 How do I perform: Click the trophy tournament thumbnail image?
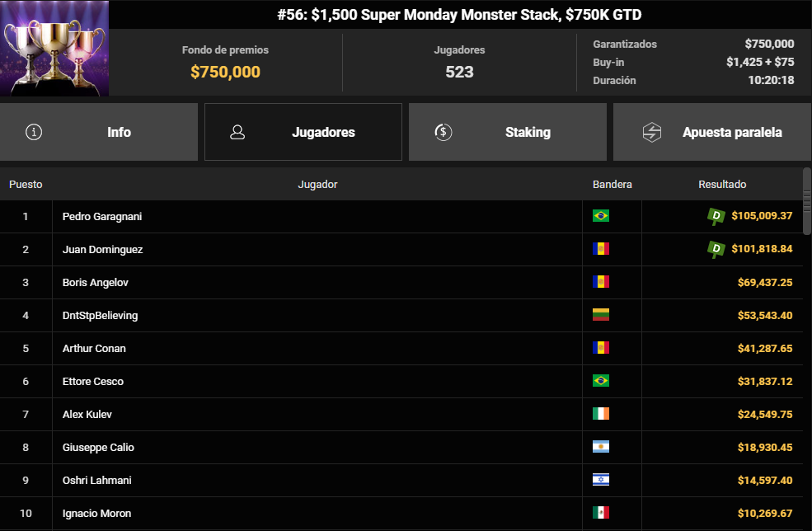[54, 48]
